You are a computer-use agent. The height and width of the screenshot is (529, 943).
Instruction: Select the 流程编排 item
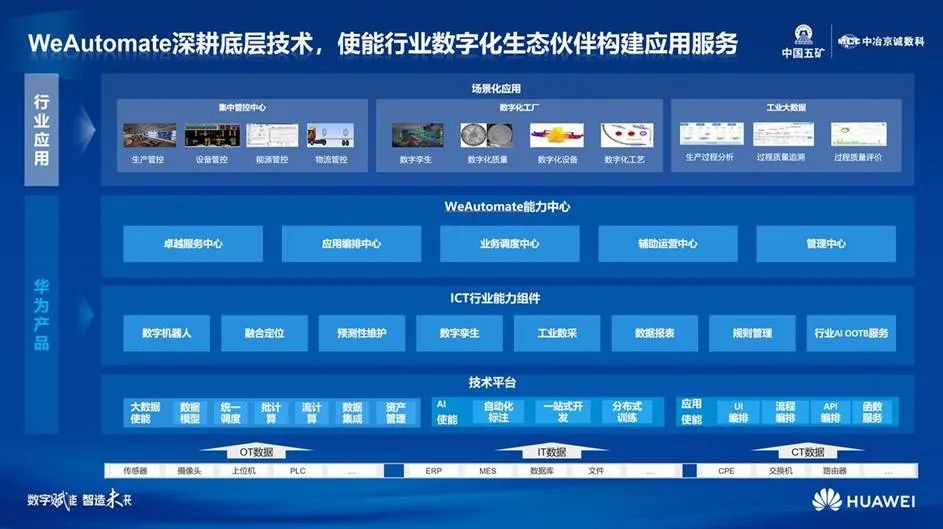coord(785,412)
